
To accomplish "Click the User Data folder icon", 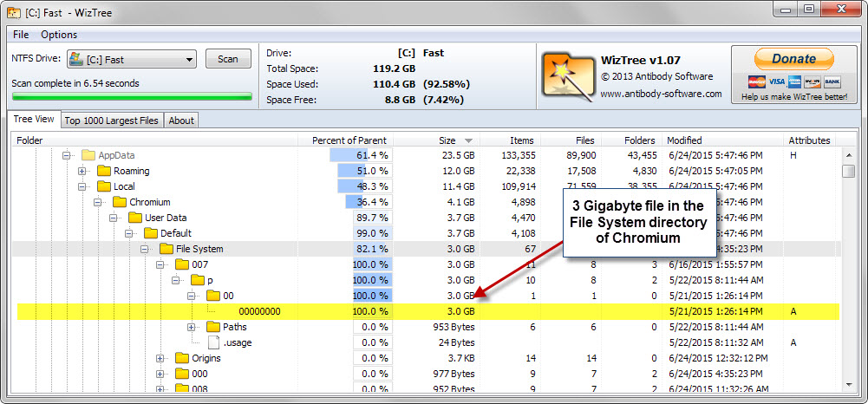I will [135, 218].
